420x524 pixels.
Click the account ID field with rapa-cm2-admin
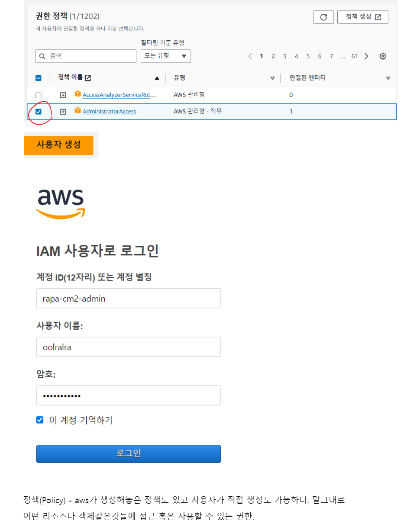(x=129, y=298)
